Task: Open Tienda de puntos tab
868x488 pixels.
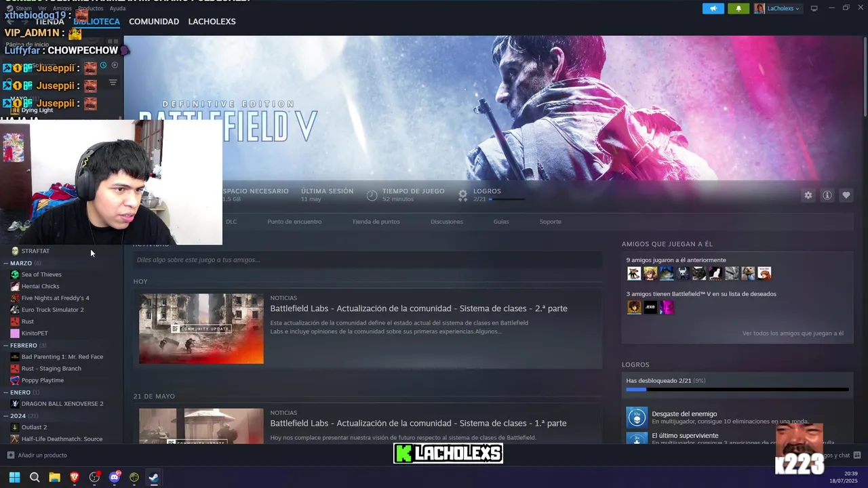Action: pos(376,222)
